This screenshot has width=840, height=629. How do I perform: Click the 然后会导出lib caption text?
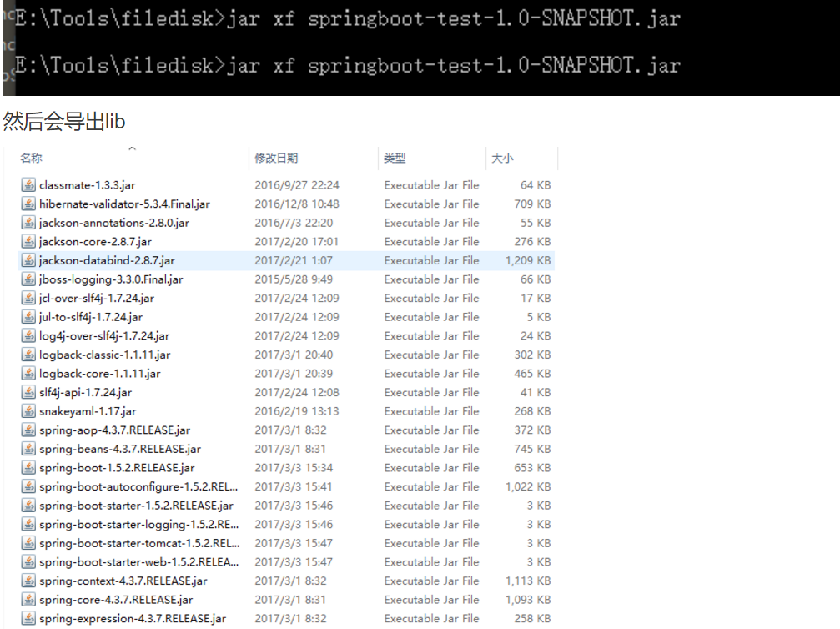[64, 122]
